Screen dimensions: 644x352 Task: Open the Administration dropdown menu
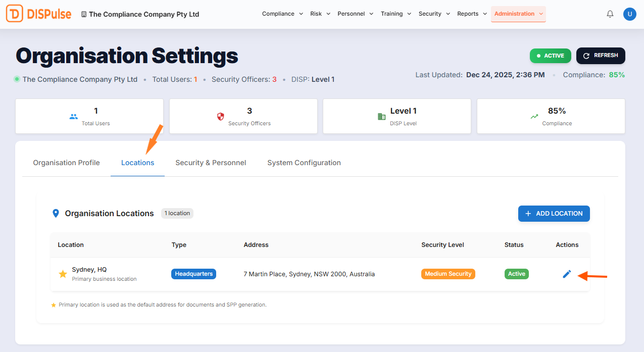click(518, 14)
